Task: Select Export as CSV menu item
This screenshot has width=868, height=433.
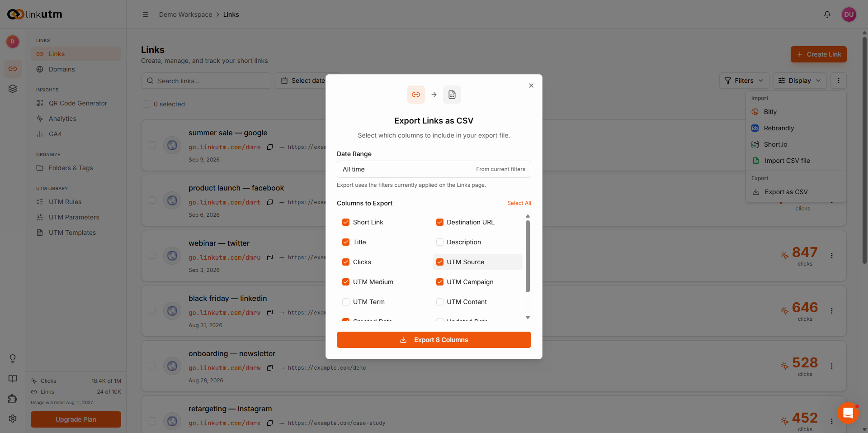Action: tap(796, 192)
